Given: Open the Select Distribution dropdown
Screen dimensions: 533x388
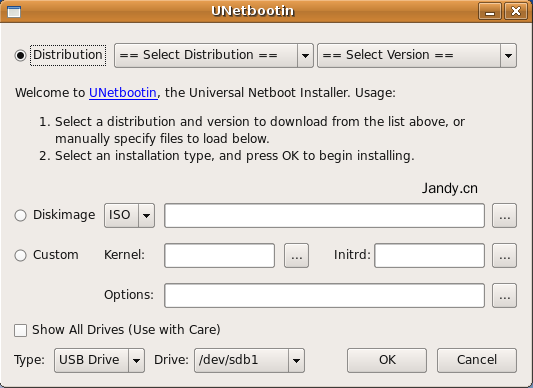Looking at the screenshot, I should point(213,55).
